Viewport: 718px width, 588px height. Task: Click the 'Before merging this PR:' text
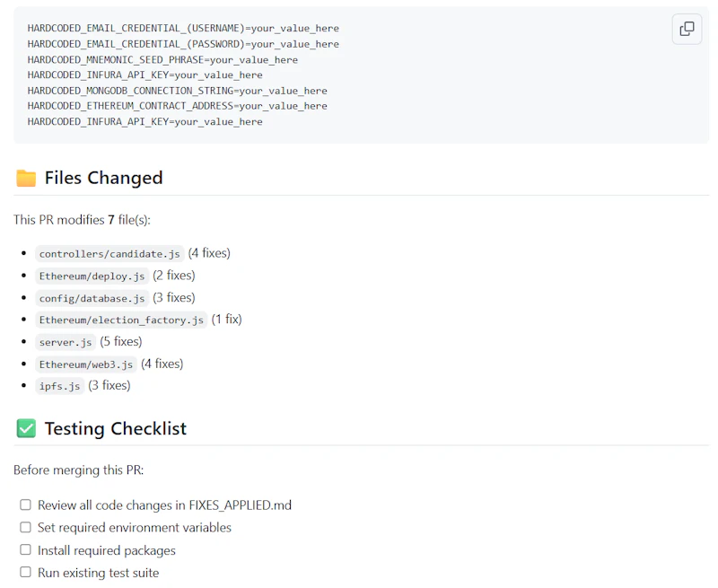79,470
